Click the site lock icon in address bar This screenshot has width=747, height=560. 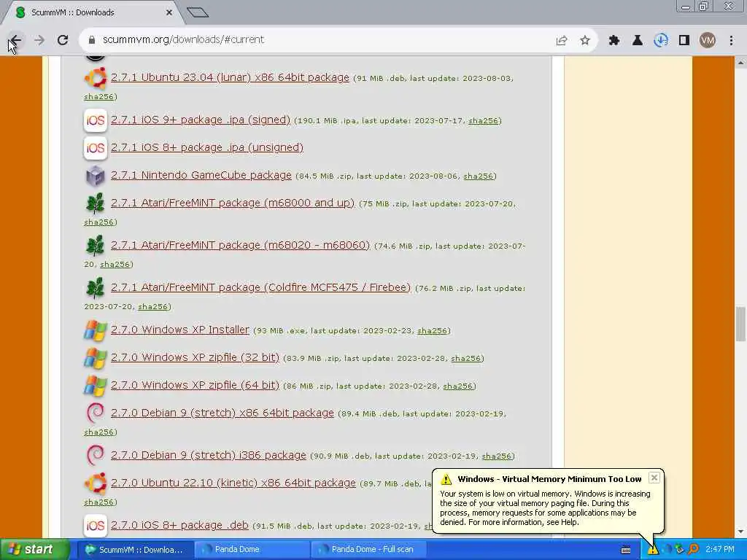pos(92,40)
